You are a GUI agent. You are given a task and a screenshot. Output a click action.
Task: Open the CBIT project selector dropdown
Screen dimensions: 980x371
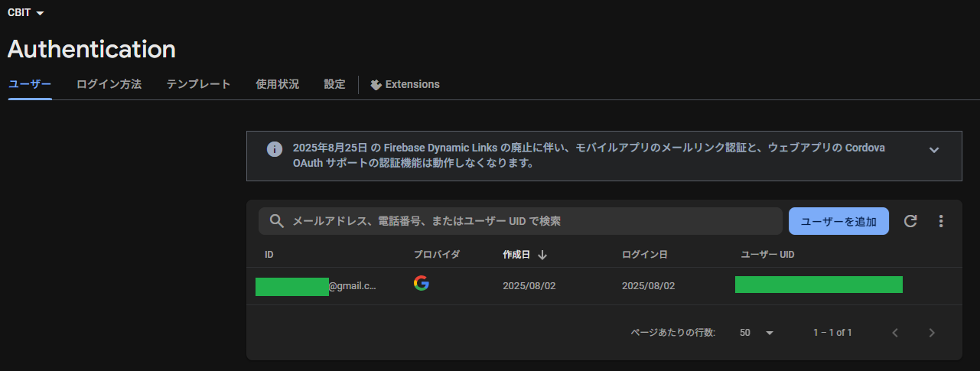coord(25,13)
